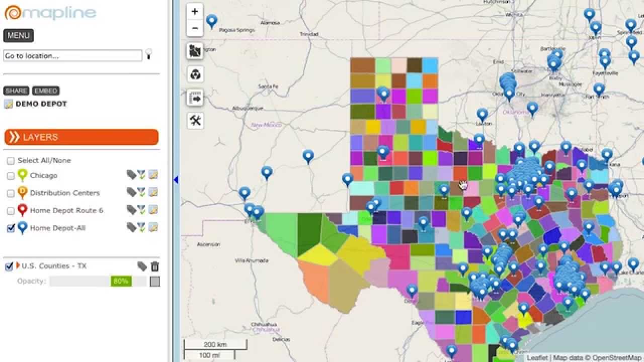Enable the Distribution Centers checkbox
The image size is (644, 362).
(11, 194)
